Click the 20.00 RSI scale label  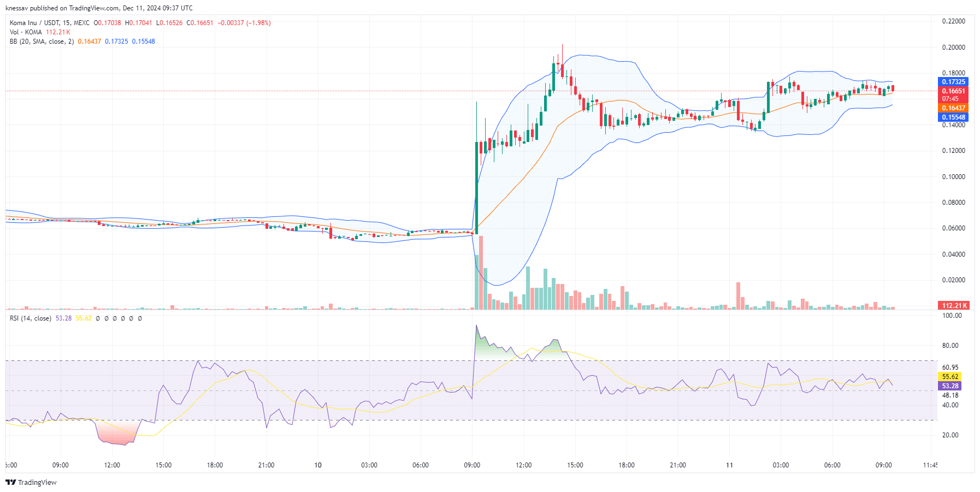click(951, 435)
